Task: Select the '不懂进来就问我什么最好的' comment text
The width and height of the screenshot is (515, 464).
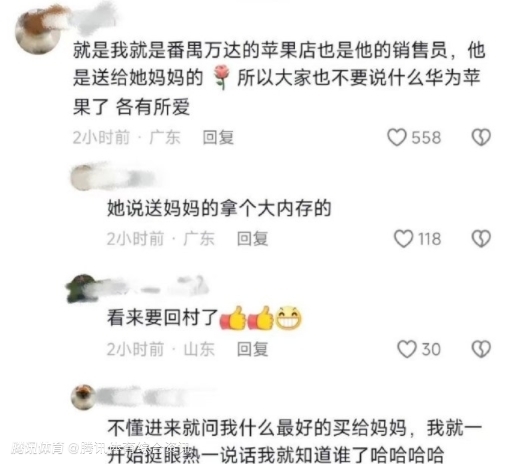Action: [294, 442]
